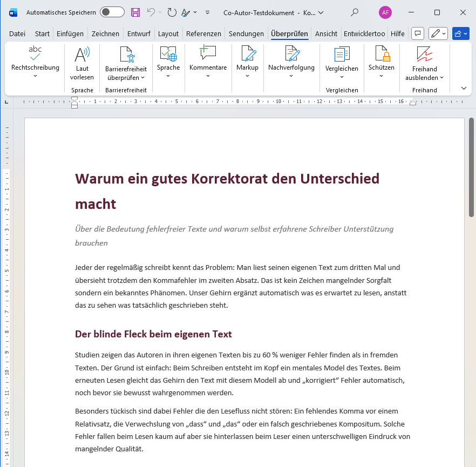The image size is (476, 467).
Task: Start Laut vorlesen to read document aloud
Action: (x=82, y=61)
